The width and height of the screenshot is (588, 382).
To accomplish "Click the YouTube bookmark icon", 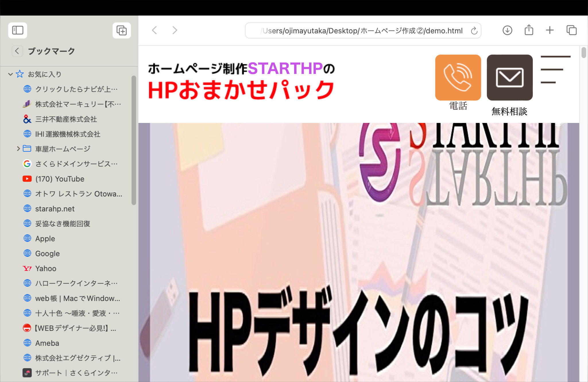I will 27,179.
